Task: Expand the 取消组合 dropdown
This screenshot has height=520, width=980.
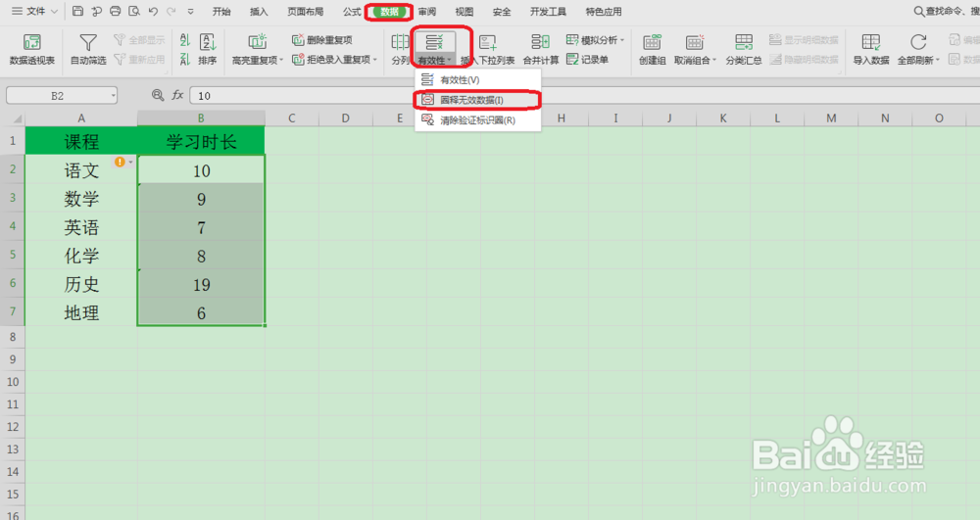Action: [714, 61]
